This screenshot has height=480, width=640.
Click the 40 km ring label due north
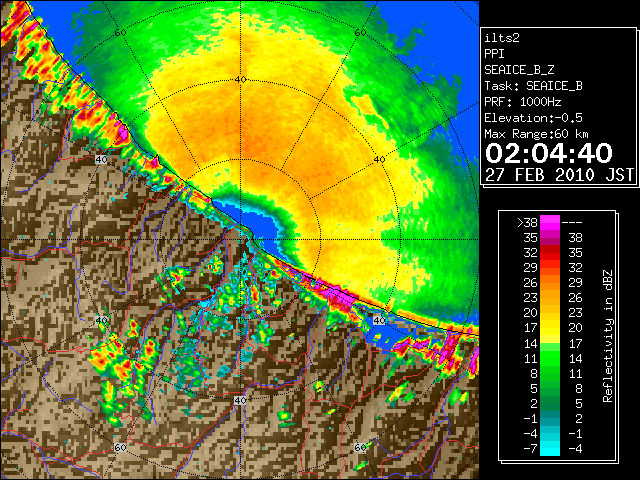tap(240, 80)
